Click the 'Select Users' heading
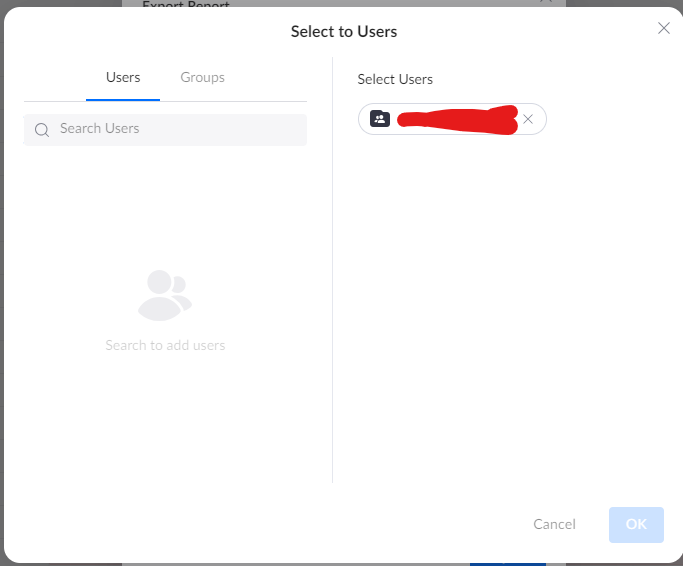 (x=395, y=79)
